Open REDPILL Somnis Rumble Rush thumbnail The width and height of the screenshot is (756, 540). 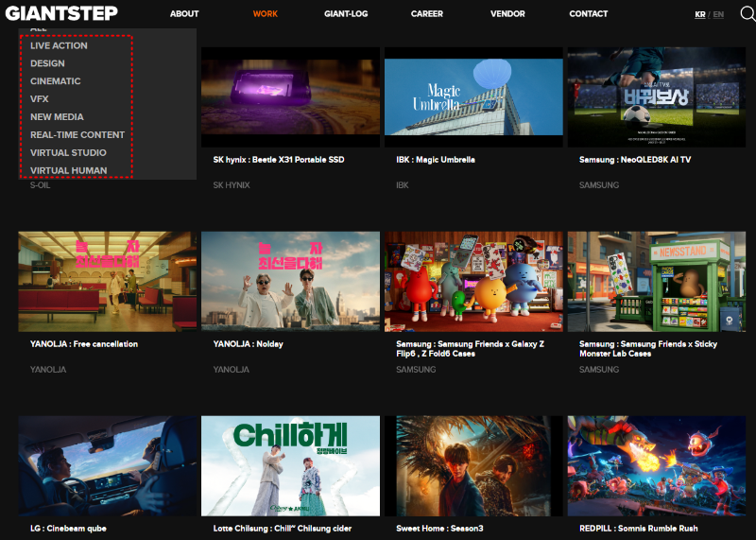[x=657, y=465]
